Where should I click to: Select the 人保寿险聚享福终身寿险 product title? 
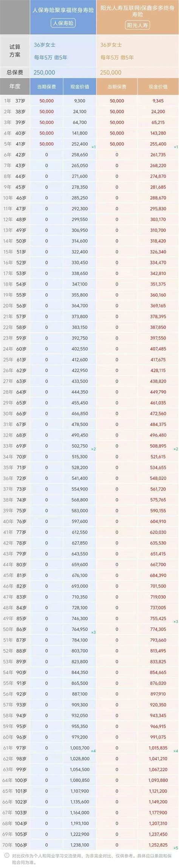(63, 11)
